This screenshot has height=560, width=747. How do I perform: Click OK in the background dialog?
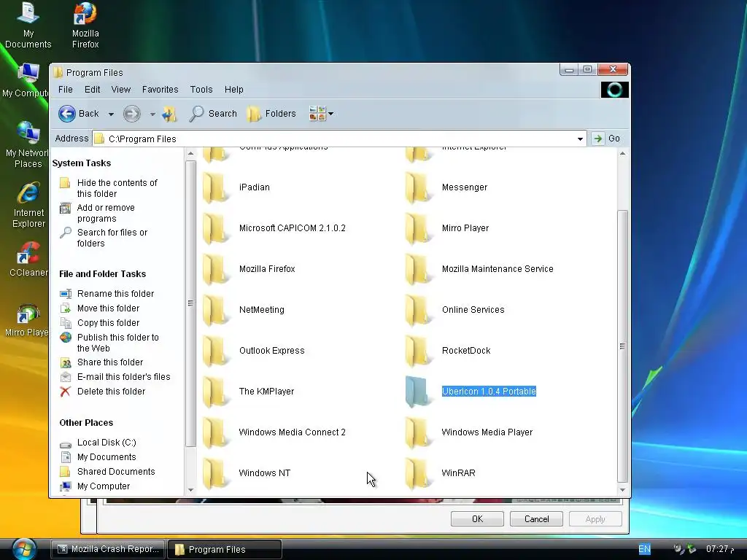[x=477, y=519]
